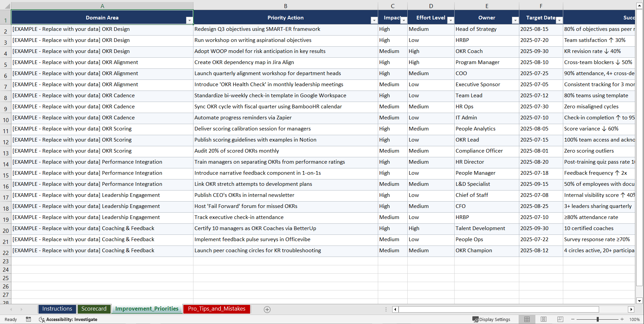Image resolution: width=644 pixels, height=324 pixels.
Task: Open the Pro_Tips_and_Mistakes tab
Action: [x=217, y=309]
